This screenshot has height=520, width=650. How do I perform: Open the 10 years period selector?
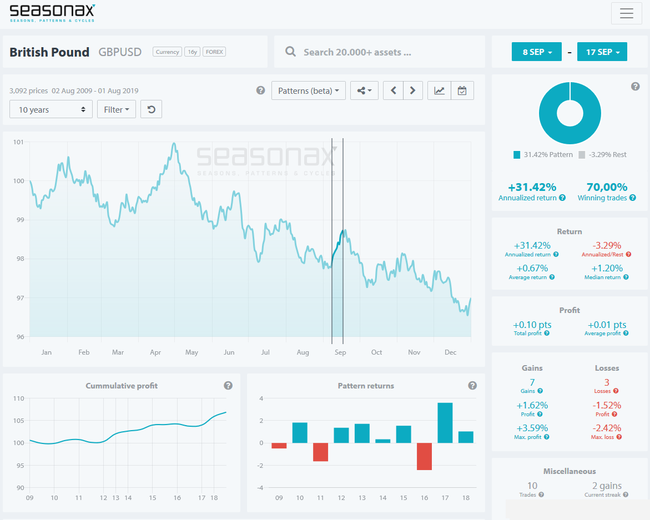pos(51,109)
